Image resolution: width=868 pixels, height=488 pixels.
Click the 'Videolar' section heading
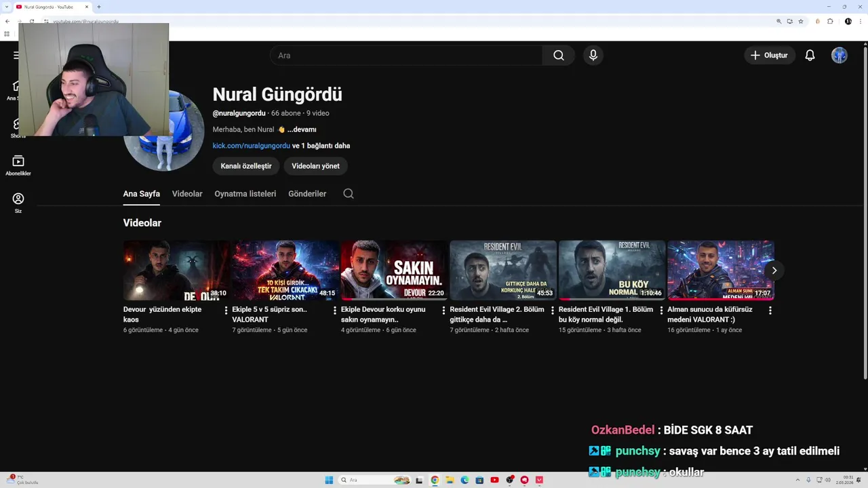(x=142, y=223)
